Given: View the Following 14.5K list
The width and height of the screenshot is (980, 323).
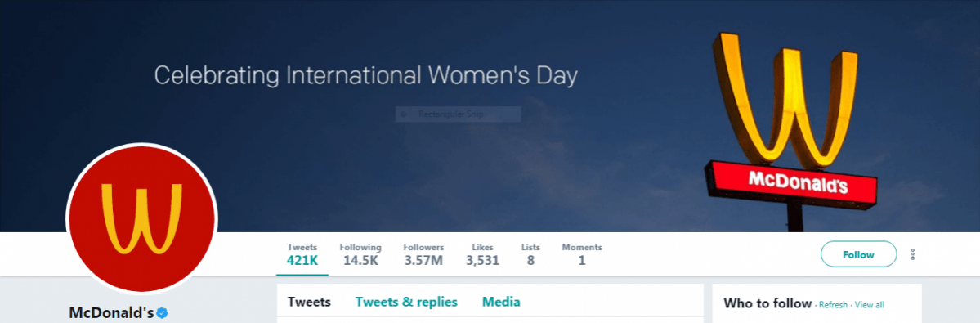Looking at the screenshot, I should pyautogui.click(x=360, y=254).
